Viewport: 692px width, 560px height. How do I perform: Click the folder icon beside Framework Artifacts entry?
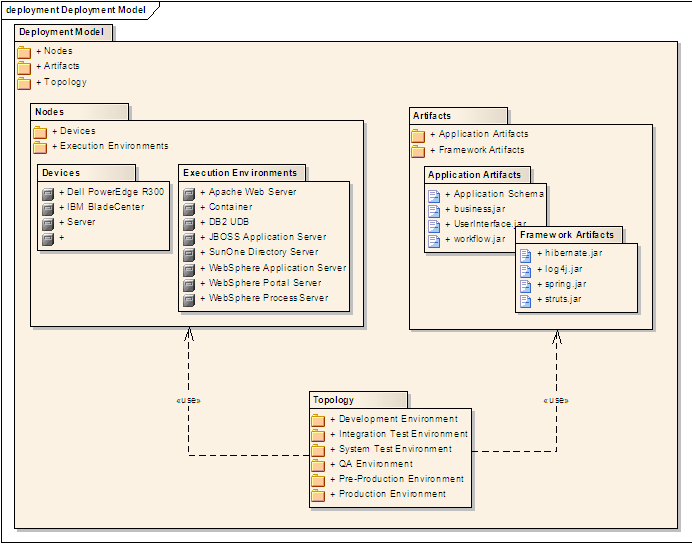418,151
